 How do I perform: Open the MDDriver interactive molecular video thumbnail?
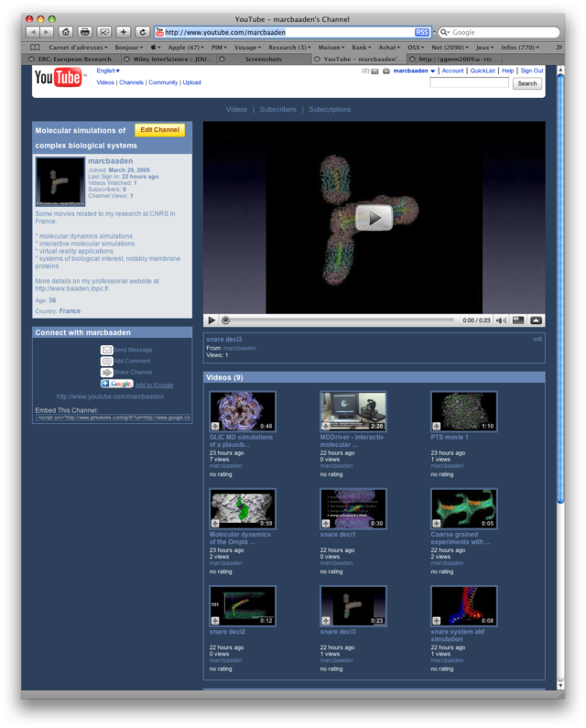click(x=353, y=411)
